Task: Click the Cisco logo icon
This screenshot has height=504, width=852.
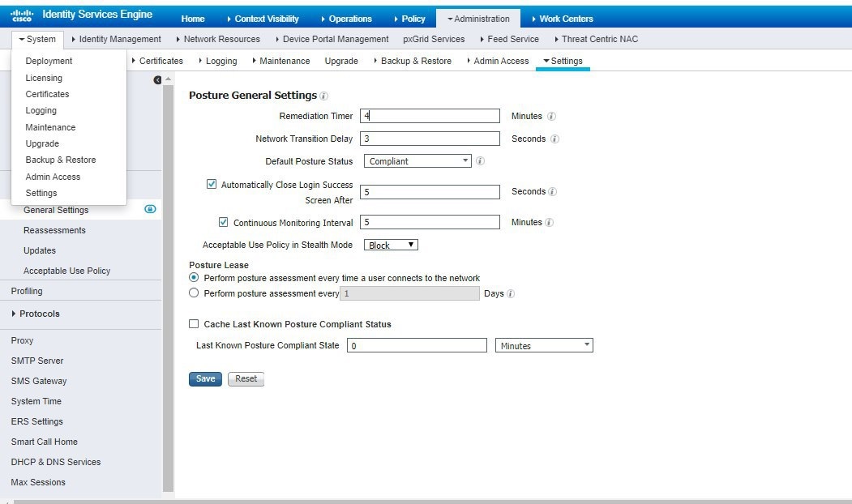Action: pyautogui.click(x=20, y=14)
